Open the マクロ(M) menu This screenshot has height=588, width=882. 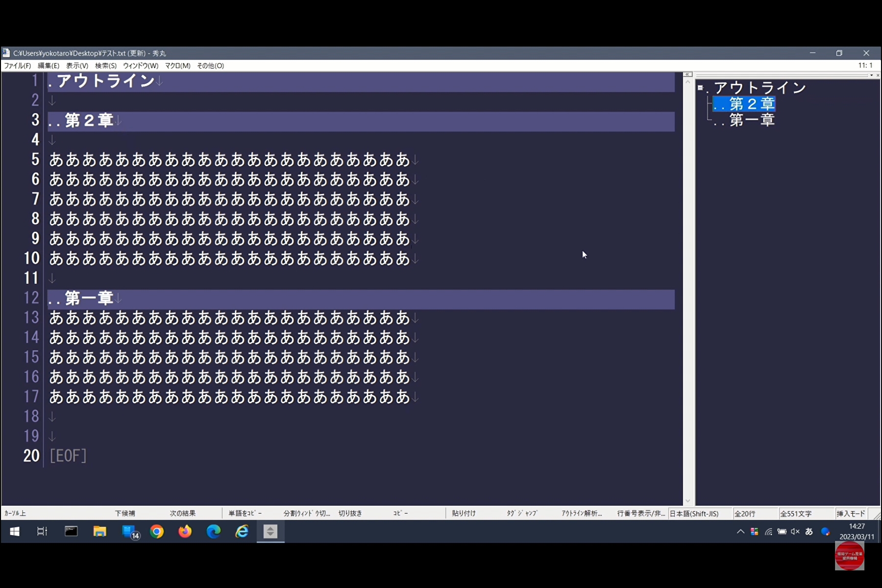click(177, 66)
